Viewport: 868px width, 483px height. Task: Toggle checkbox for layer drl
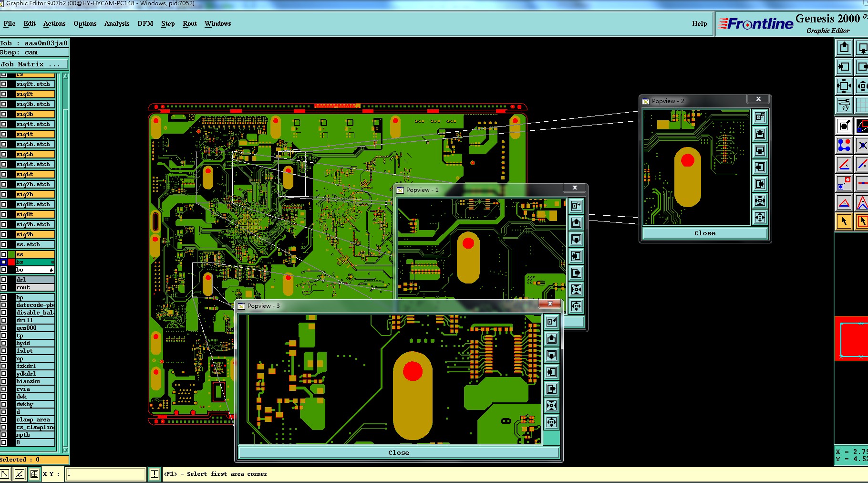4,280
